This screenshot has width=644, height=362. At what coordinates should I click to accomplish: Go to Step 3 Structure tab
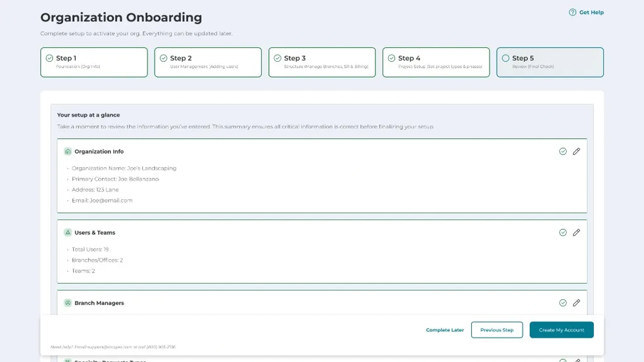click(322, 62)
